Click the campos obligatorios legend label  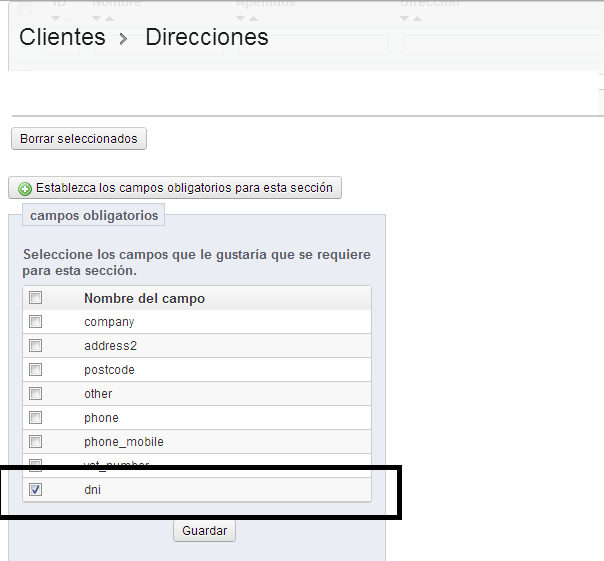click(94, 215)
